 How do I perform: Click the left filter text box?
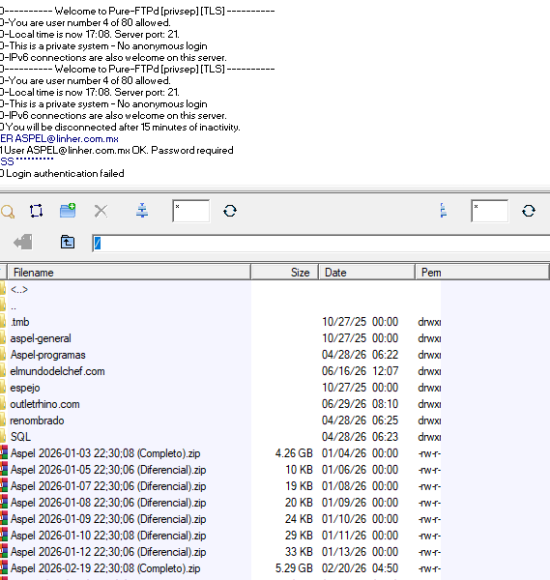coord(191,211)
